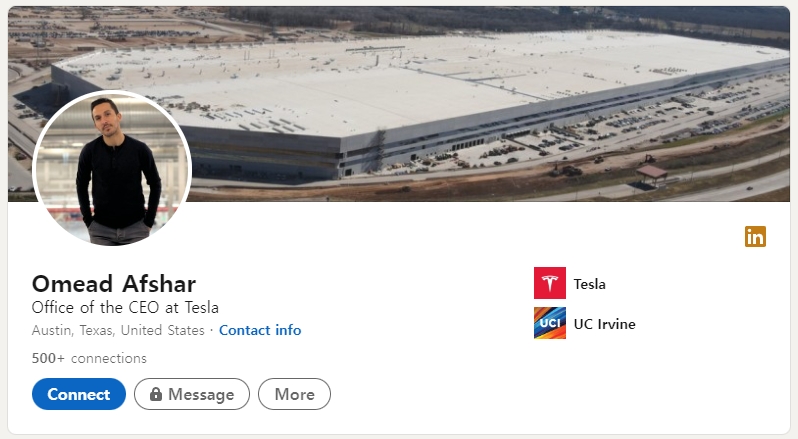
Task: Click the word "connections" below the location
Action: tap(109, 358)
